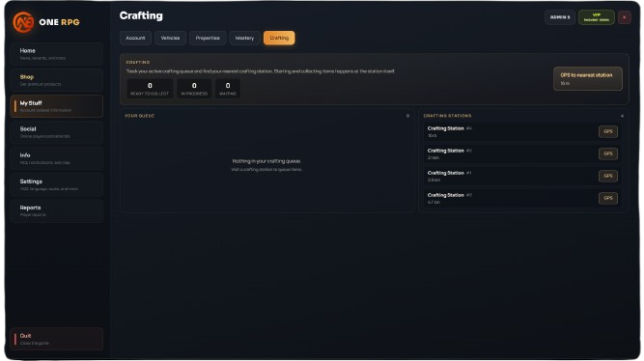Click the ONE RPG logo icon
Screen dimensions: 644x361
23,22
